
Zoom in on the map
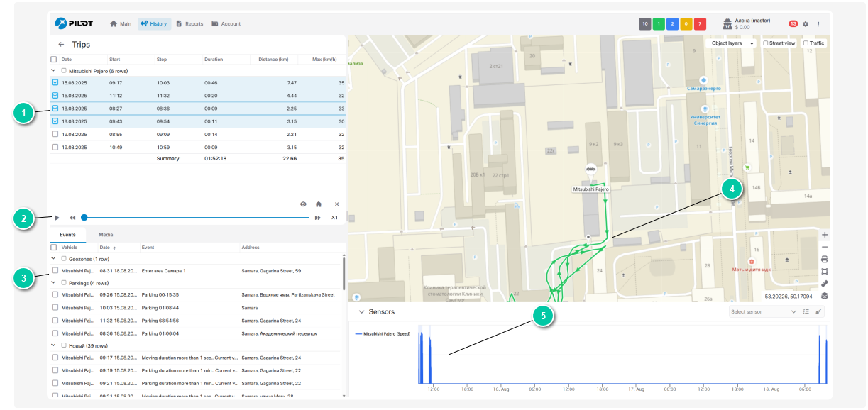tap(824, 235)
